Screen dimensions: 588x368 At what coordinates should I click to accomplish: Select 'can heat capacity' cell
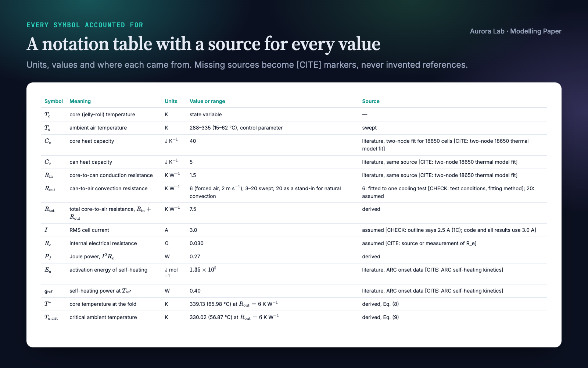tap(91, 162)
